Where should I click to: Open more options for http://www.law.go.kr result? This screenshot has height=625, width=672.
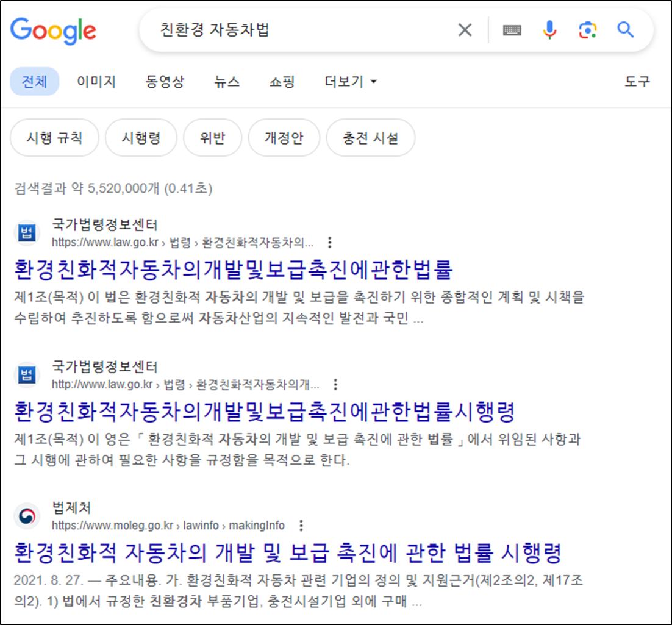point(335,385)
